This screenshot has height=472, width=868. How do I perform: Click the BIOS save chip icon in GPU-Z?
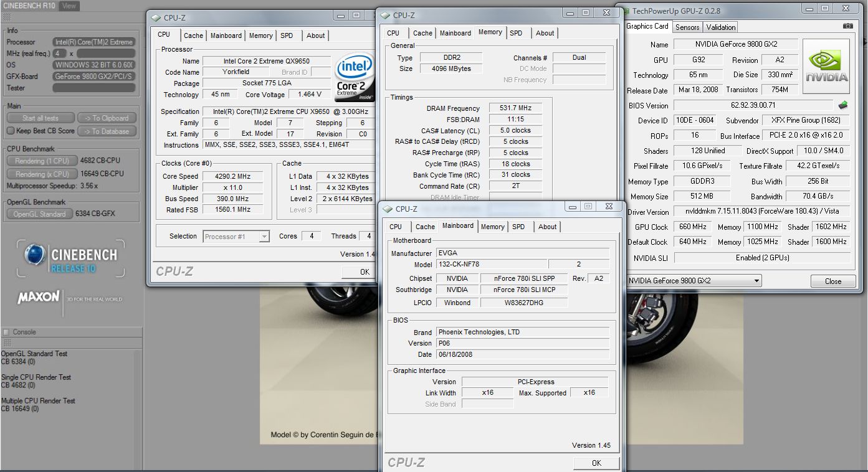point(844,105)
